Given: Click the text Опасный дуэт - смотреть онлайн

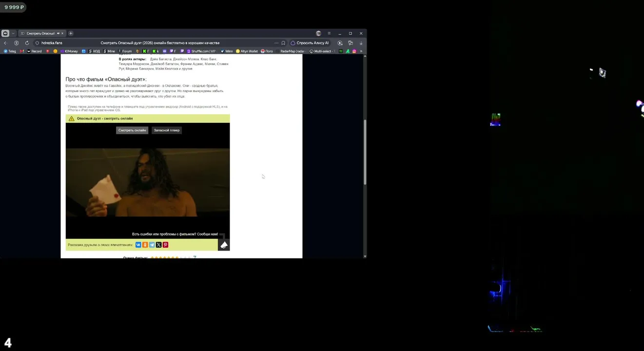Looking at the screenshot, I should 105,118.
